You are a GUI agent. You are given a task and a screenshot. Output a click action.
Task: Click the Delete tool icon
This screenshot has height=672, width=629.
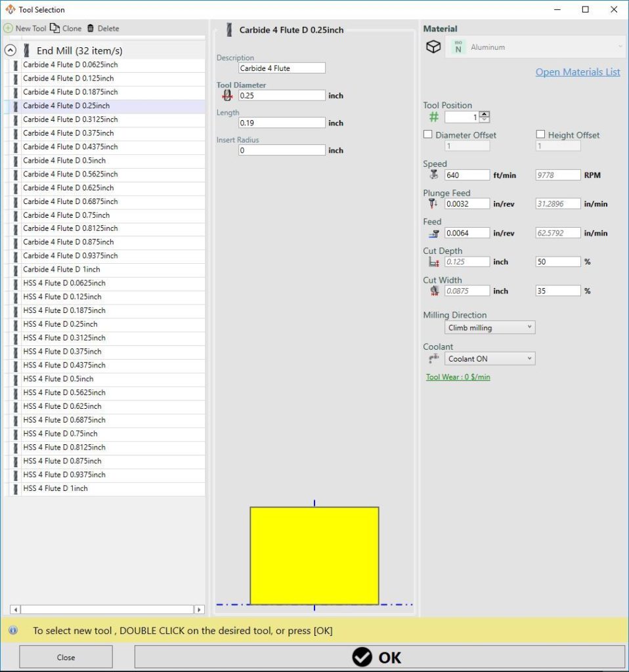90,28
